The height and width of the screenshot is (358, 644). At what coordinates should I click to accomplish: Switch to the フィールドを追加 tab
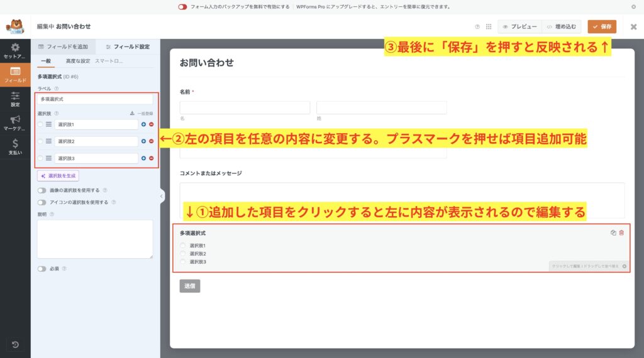pyautogui.click(x=64, y=46)
